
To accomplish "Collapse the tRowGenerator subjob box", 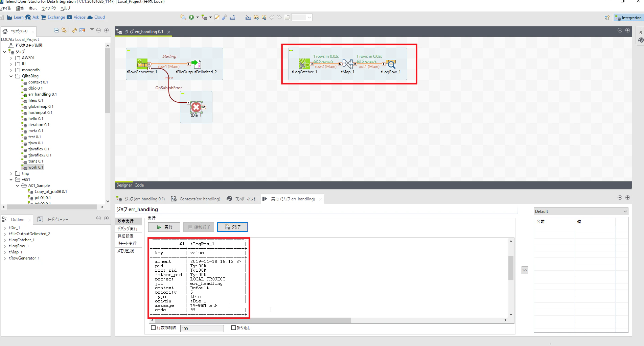I will (x=129, y=50).
